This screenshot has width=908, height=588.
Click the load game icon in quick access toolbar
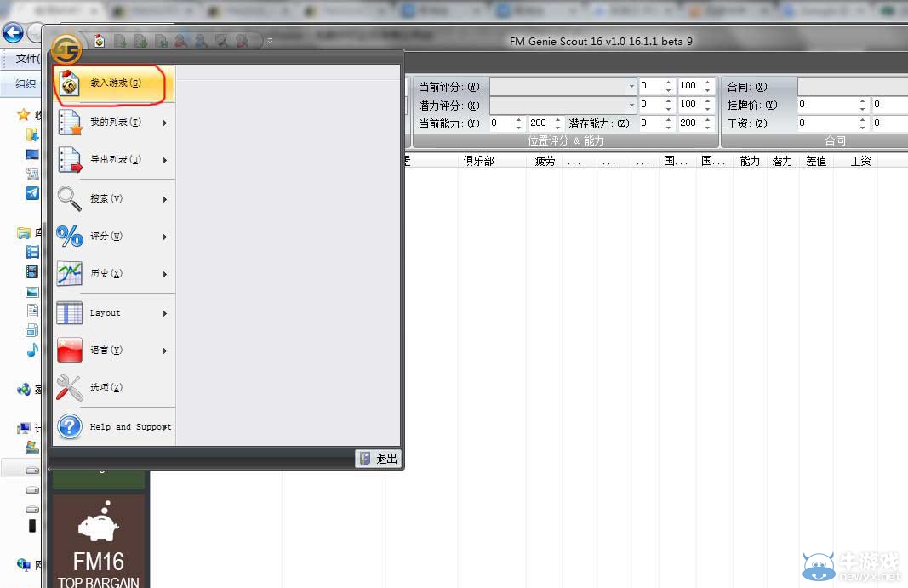pos(100,41)
